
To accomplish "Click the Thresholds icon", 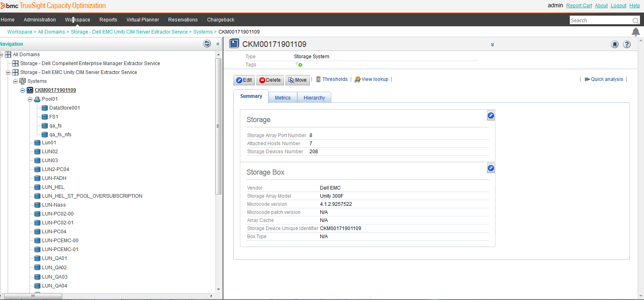I will 318,79.
